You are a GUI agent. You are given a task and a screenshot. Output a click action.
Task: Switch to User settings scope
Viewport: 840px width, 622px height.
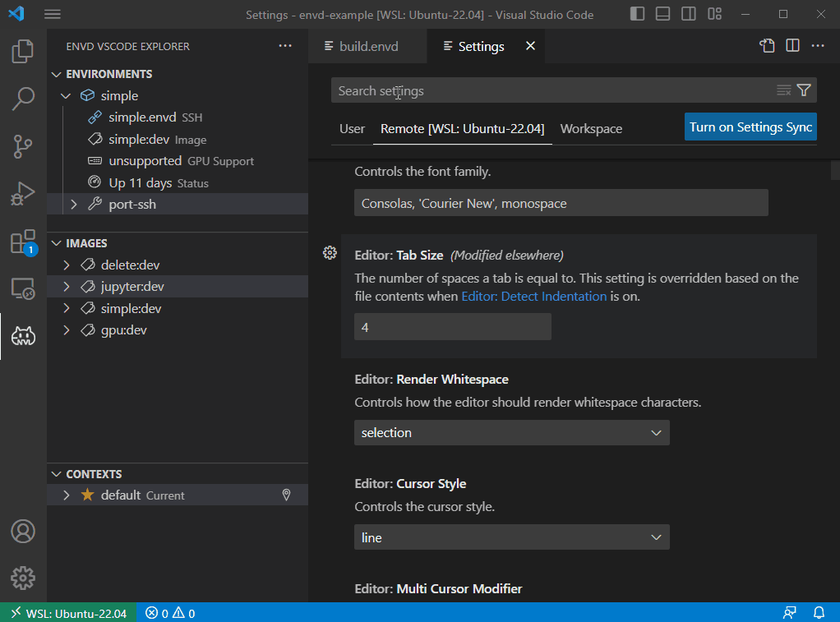352,128
